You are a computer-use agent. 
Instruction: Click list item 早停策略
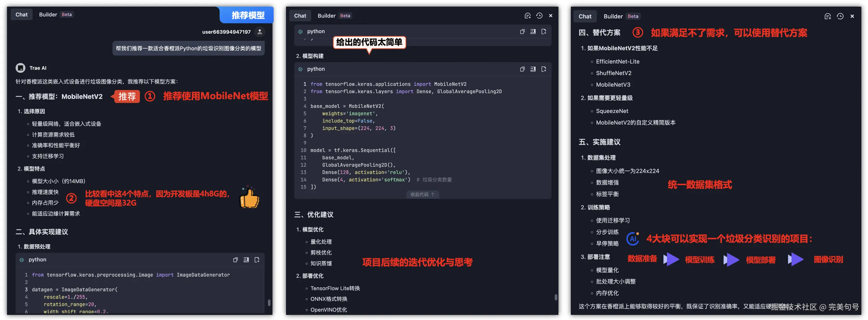pyautogui.click(x=607, y=244)
